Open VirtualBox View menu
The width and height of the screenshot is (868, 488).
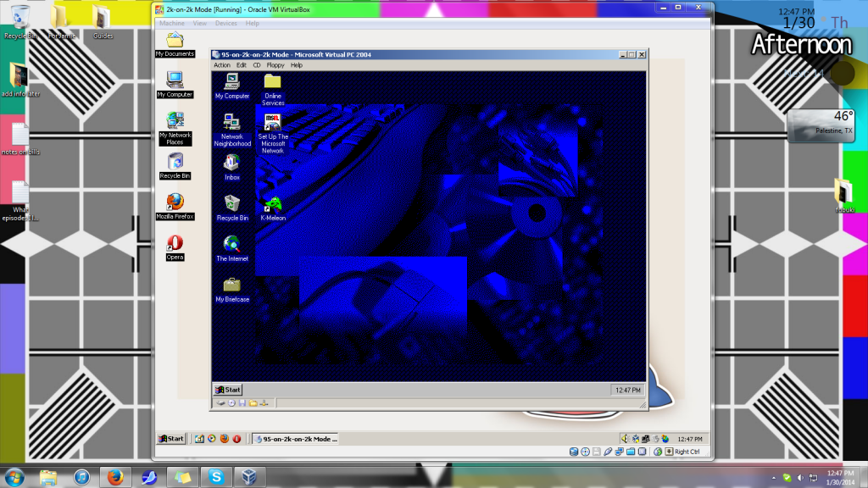point(199,23)
